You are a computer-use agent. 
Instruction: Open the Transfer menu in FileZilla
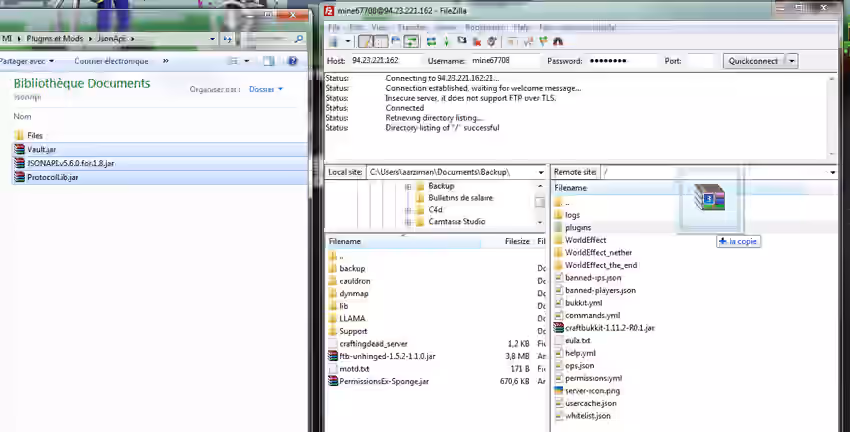pyautogui.click(x=412, y=27)
